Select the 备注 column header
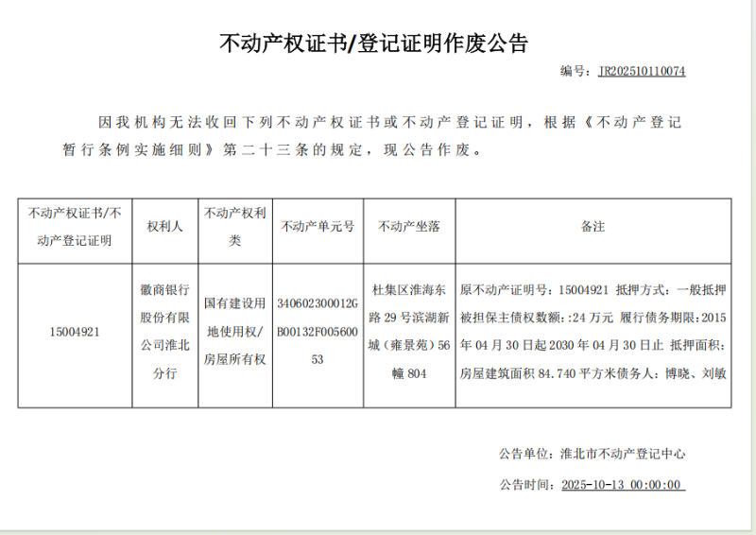This screenshot has height=535, width=756. point(593,228)
